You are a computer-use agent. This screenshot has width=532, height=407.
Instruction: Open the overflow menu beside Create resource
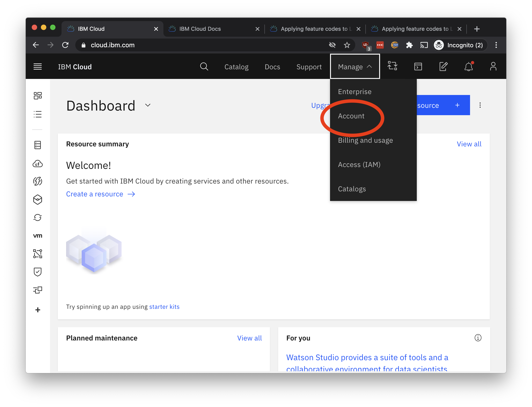coord(480,105)
